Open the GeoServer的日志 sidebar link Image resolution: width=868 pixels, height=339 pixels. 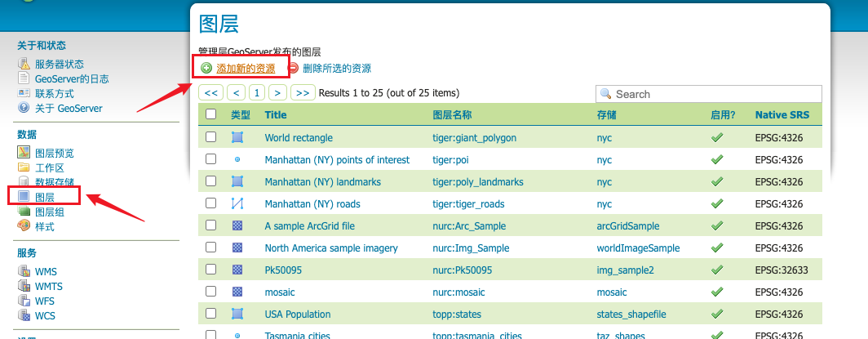[x=72, y=78]
